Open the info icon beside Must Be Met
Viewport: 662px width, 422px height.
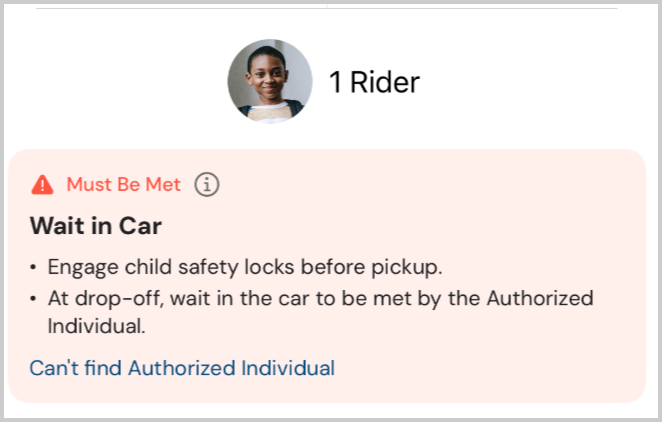point(207,185)
